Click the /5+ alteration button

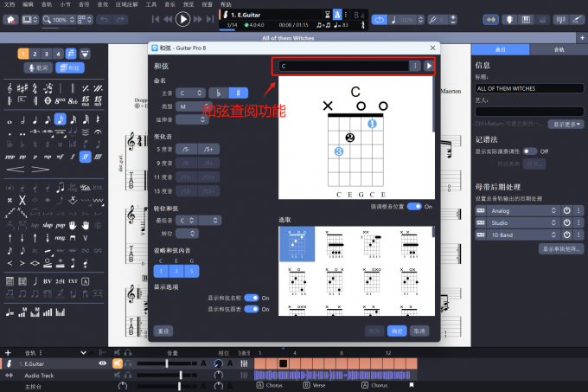coord(208,150)
